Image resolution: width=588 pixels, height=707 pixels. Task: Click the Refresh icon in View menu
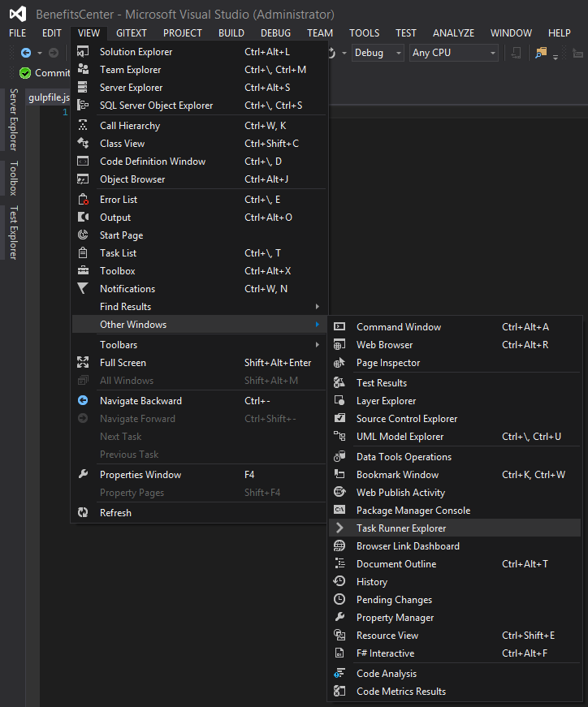coord(83,512)
